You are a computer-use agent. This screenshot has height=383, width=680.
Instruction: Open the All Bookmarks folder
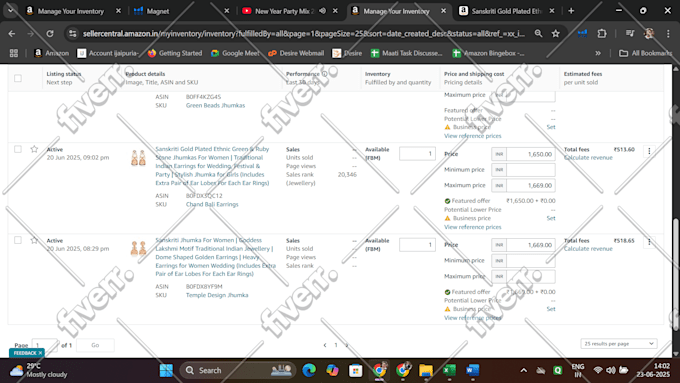coord(645,53)
